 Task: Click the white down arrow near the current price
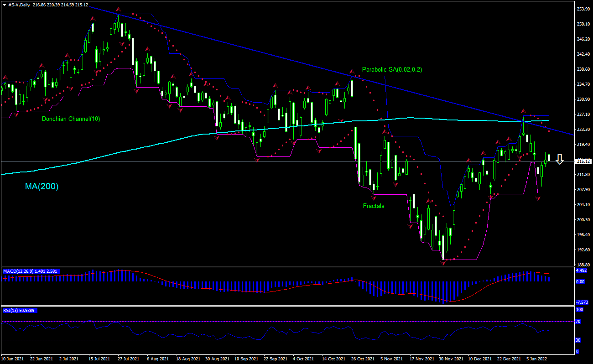click(560, 160)
